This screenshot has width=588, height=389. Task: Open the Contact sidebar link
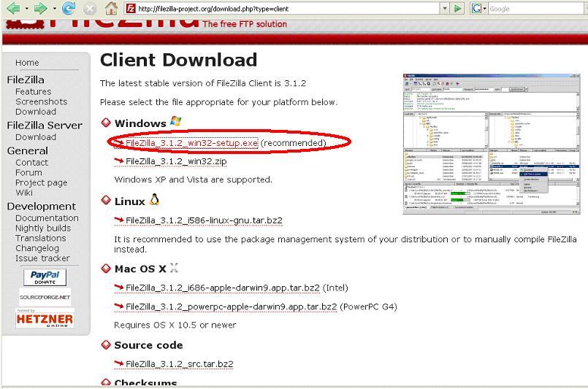click(x=31, y=163)
